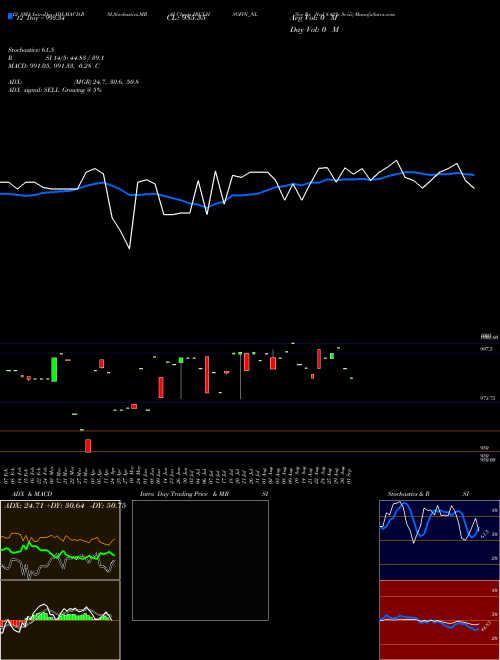Click the empty intraday trading price chart box

200,560
